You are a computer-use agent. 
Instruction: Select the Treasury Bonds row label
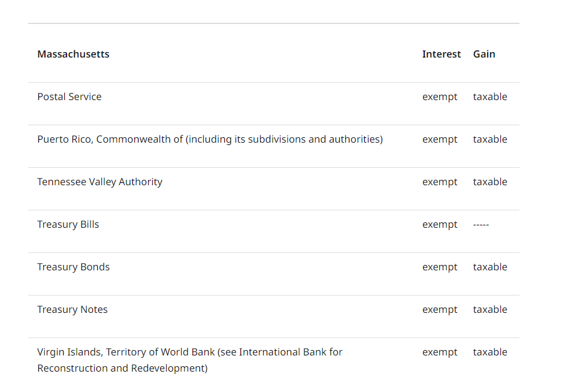point(74,267)
